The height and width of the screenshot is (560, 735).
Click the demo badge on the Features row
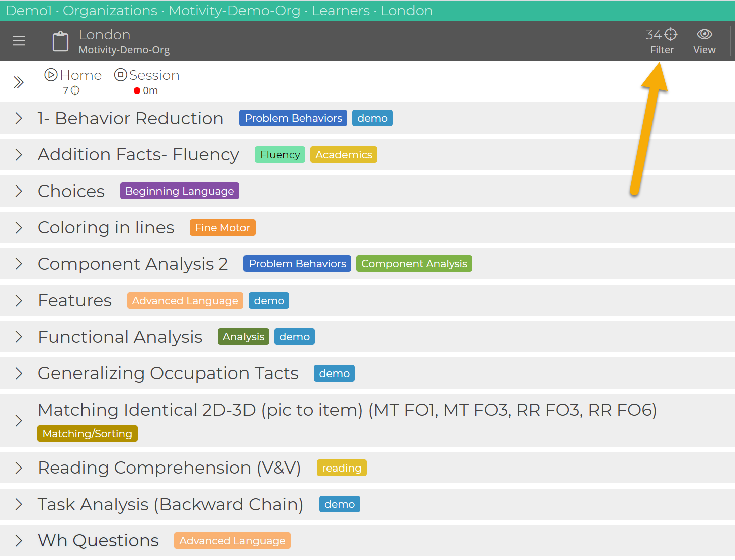tap(269, 300)
